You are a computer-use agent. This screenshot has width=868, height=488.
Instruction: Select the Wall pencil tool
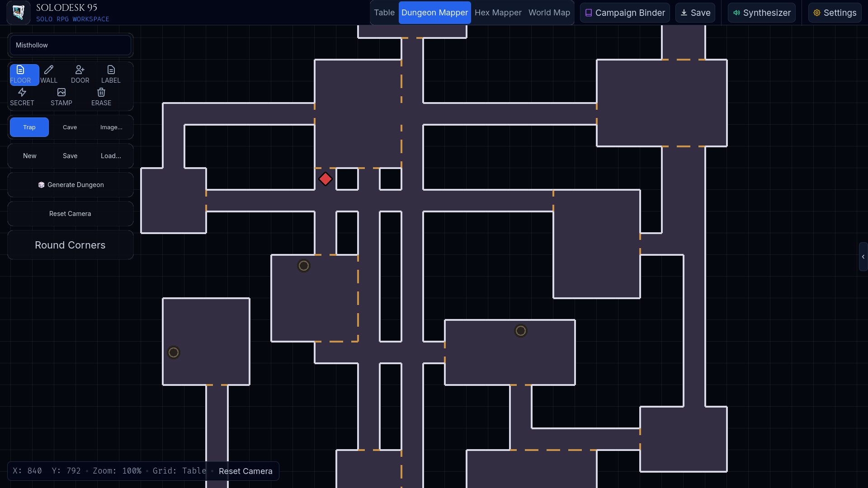[49, 75]
